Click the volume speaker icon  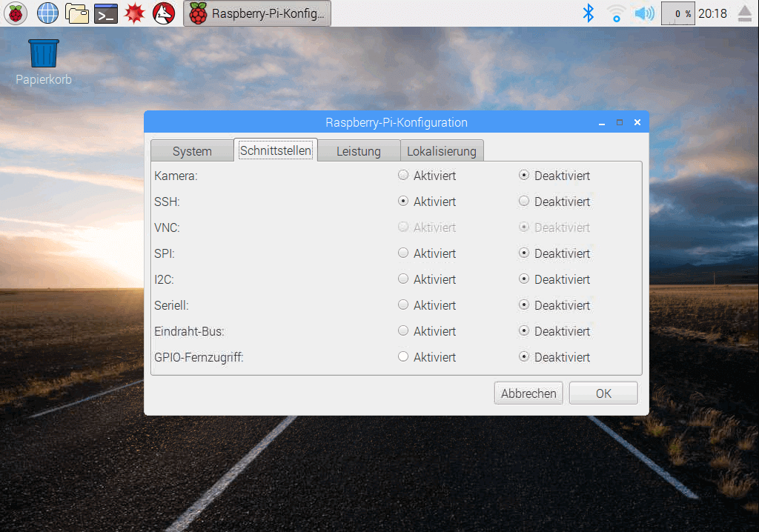[644, 13]
